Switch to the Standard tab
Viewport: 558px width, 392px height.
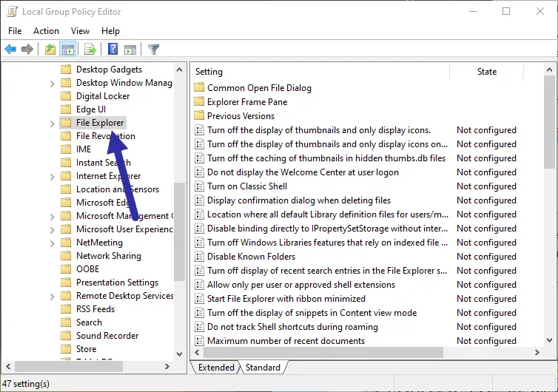pyautogui.click(x=263, y=367)
